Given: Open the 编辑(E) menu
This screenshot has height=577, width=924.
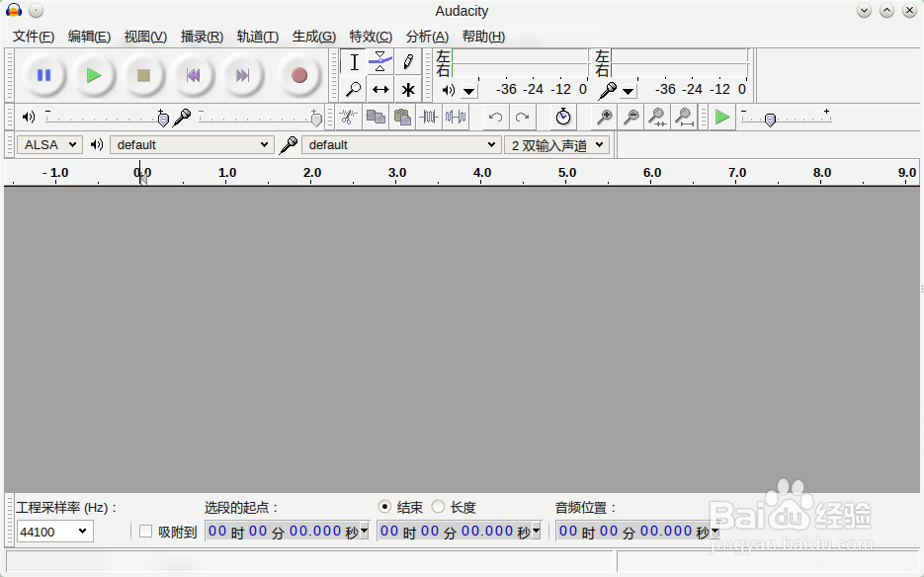Looking at the screenshot, I should (x=89, y=37).
